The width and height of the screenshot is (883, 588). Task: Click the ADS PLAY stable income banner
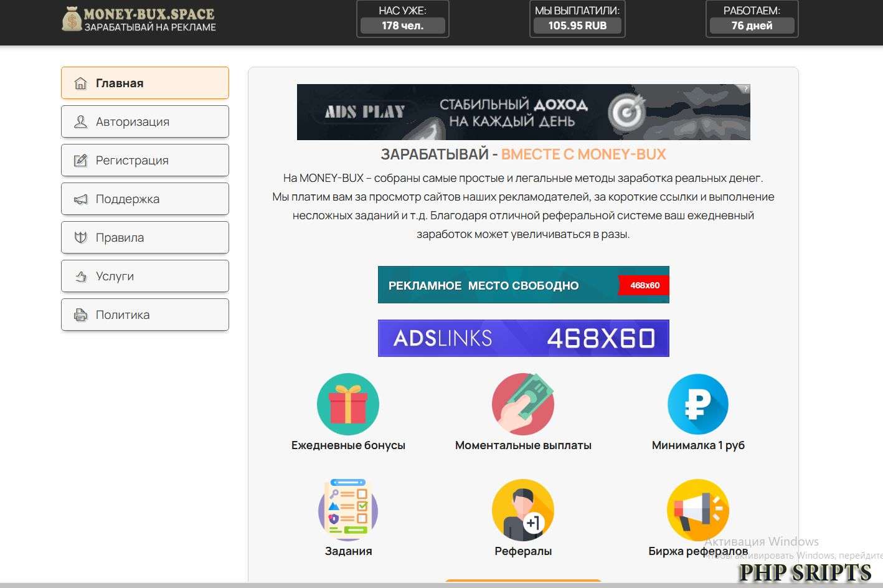(x=523, y=112)
